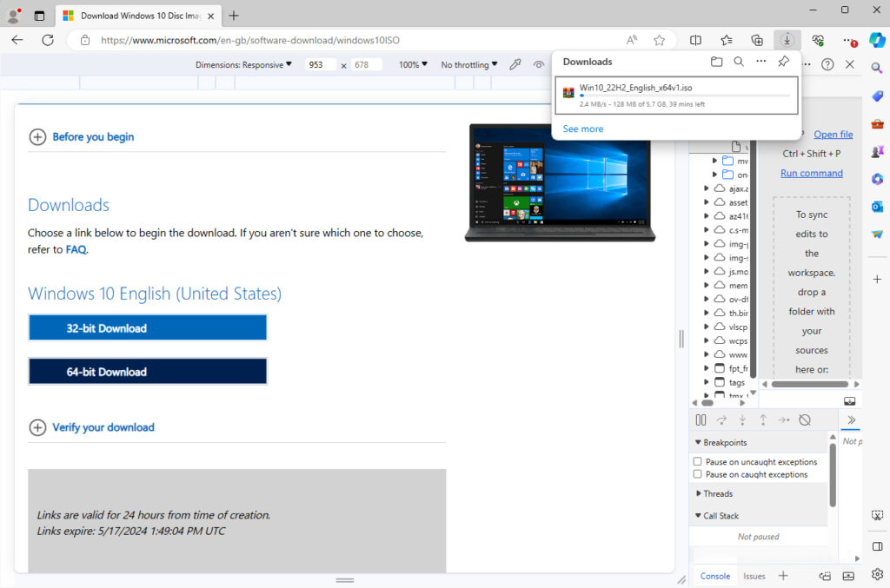Viewport: 890px width, 588px height.
Task: Select the eyedropper color picker in DevTools
Action: click(x=515, y=63)
